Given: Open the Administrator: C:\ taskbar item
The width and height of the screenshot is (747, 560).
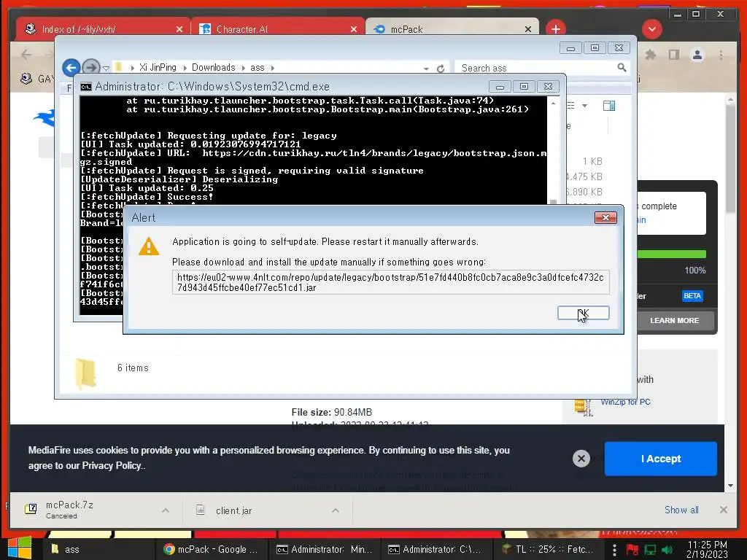Looking at the screenshot, I should [437, 549].
